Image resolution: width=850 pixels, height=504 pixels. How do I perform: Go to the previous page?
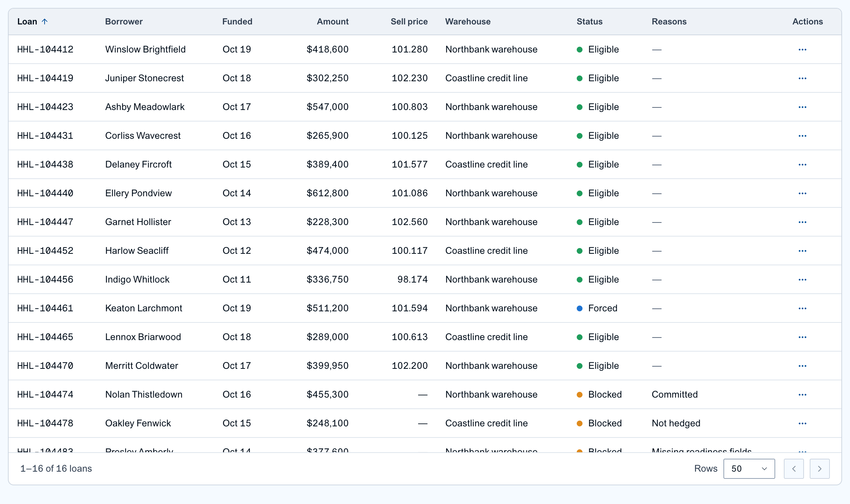pos(794,468)
